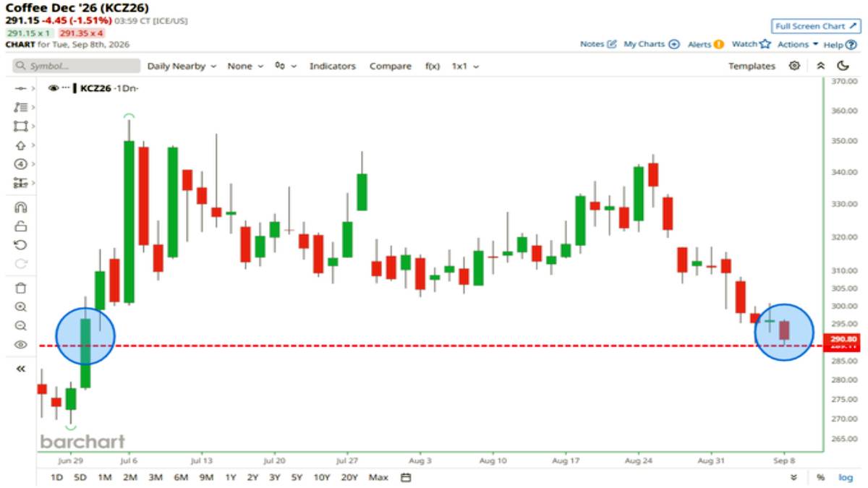Image resolution: width=868 pixels, height=488 pixels.
Task: Collapse the left drawing toolbar
Action: click(20, 369)
